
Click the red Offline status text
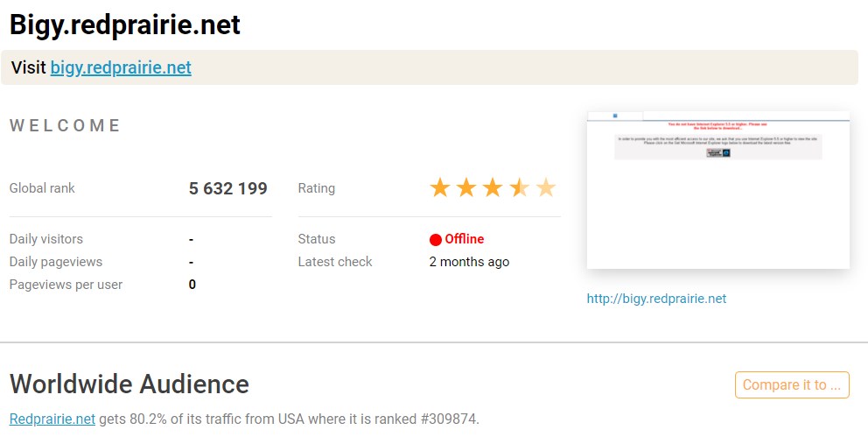coord(465,239)
